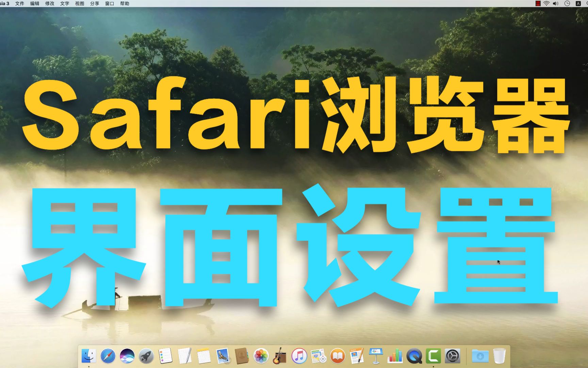Open the 文字 menu
The image size is (588, 368).
click(x=65, y=3)
